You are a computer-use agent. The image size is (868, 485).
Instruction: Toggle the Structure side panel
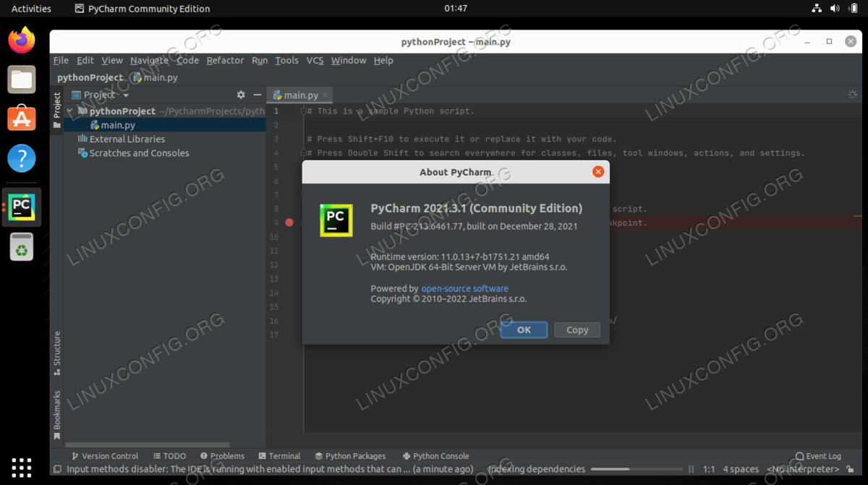tap(56, 353)
